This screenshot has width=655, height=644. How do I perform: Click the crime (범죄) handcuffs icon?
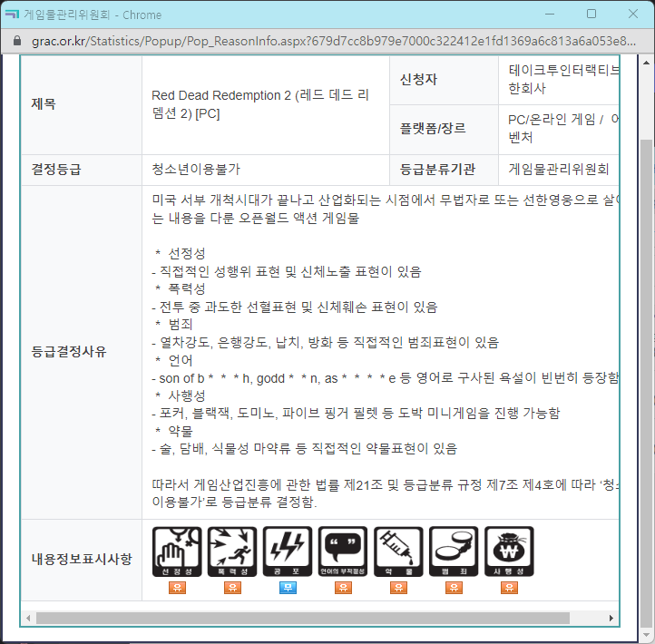click(x=454, y=551)
